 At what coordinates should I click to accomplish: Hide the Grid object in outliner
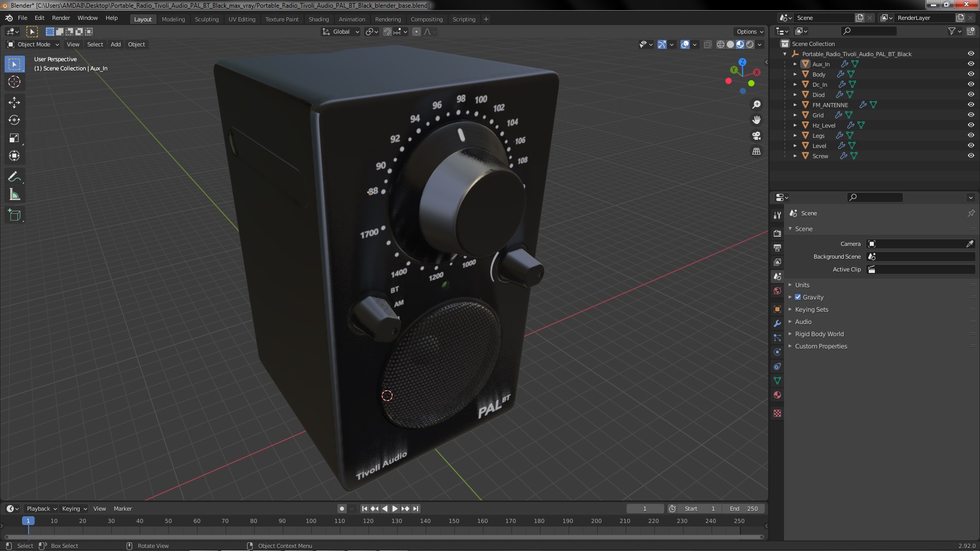point(971,115)
